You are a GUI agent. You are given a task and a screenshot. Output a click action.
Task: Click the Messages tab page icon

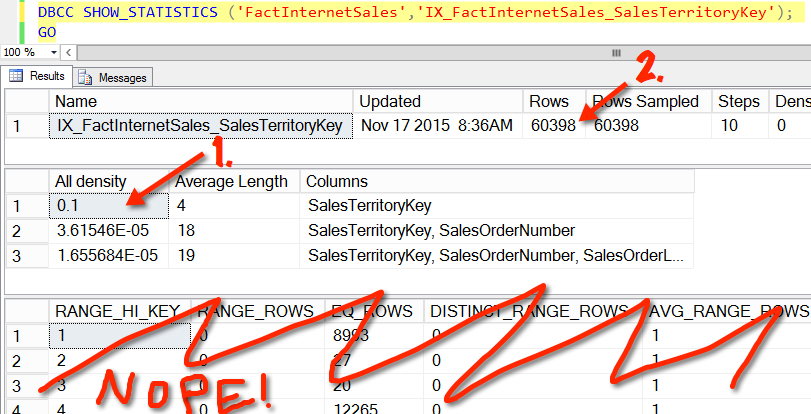point(85,77)
